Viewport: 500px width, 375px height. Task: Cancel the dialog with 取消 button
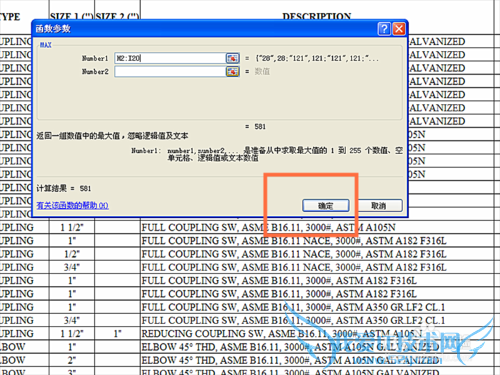pos(379,205)
